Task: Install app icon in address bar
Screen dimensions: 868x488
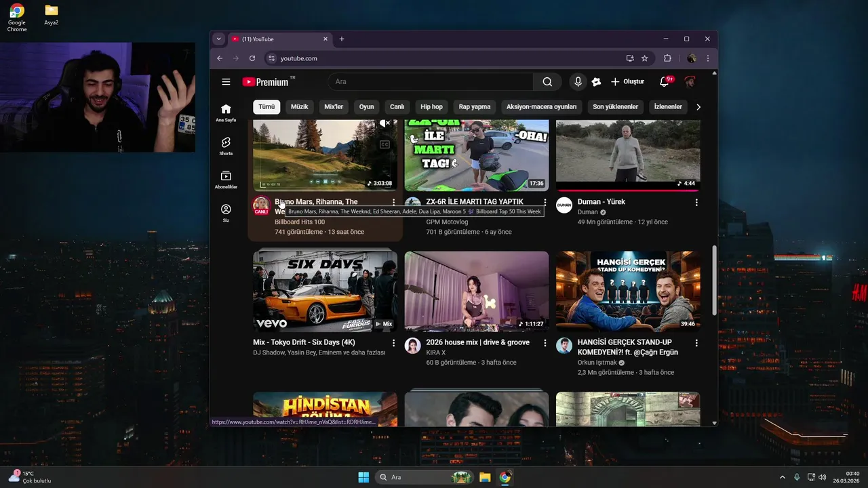Action: tap(630, 58)
